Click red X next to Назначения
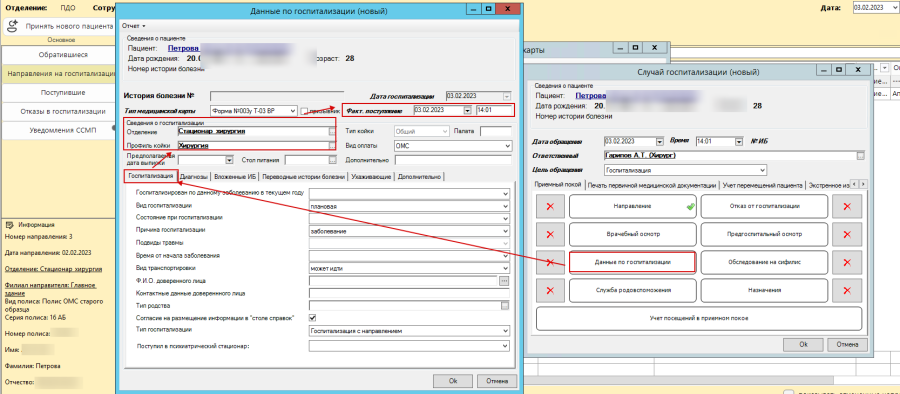 (x=847, y=291)
